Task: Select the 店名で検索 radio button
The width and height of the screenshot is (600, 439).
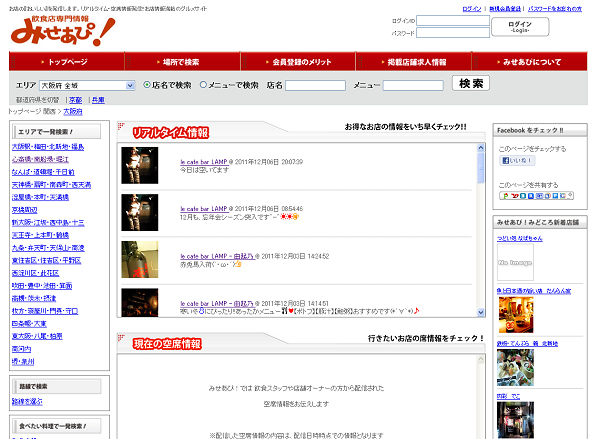Action: click(x=147, y=85)
